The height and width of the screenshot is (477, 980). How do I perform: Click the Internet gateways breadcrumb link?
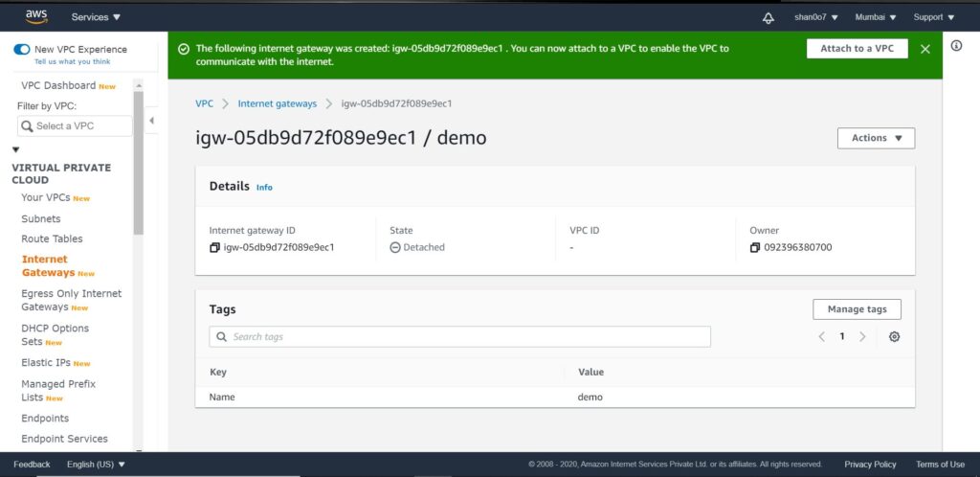(x=277, y=103)
